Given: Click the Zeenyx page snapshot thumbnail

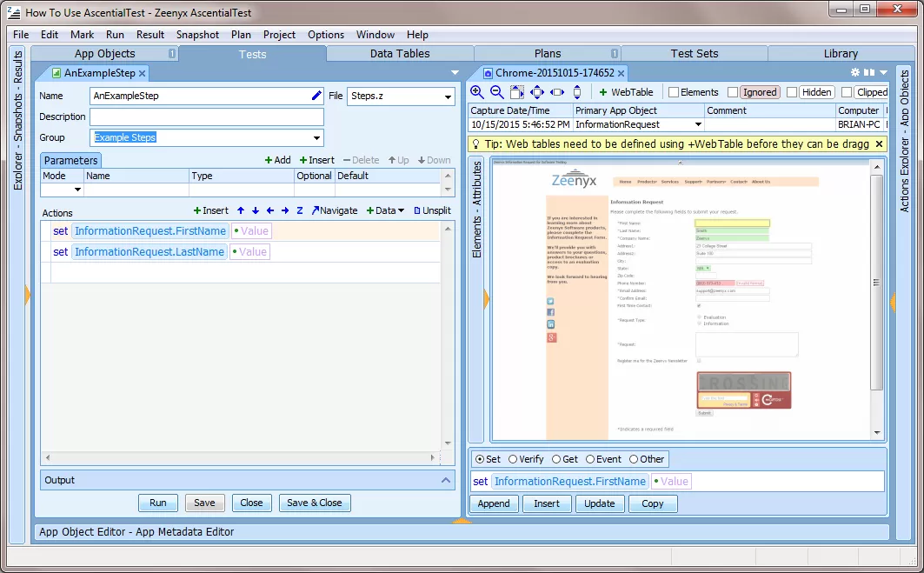Looking at the screenshot, I should click(x=681, y=299).
